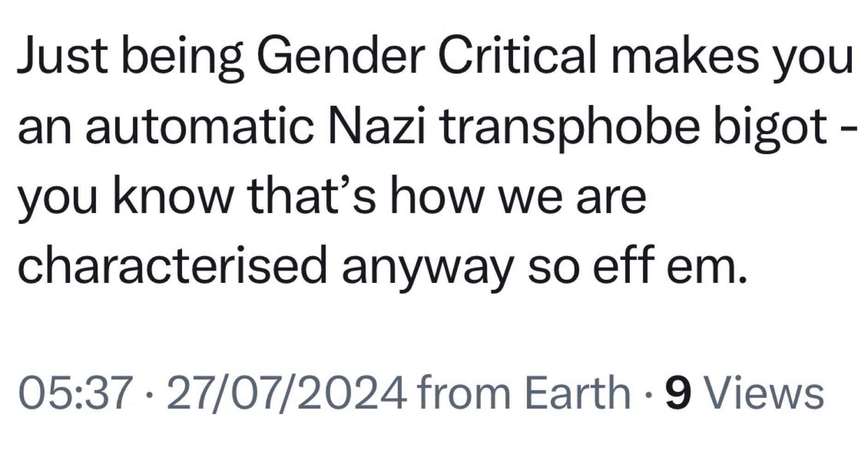The height and width of the screenshot is (451, 868).
Task: Click the word 'automatic' in second line
Action: coord(198,126)
